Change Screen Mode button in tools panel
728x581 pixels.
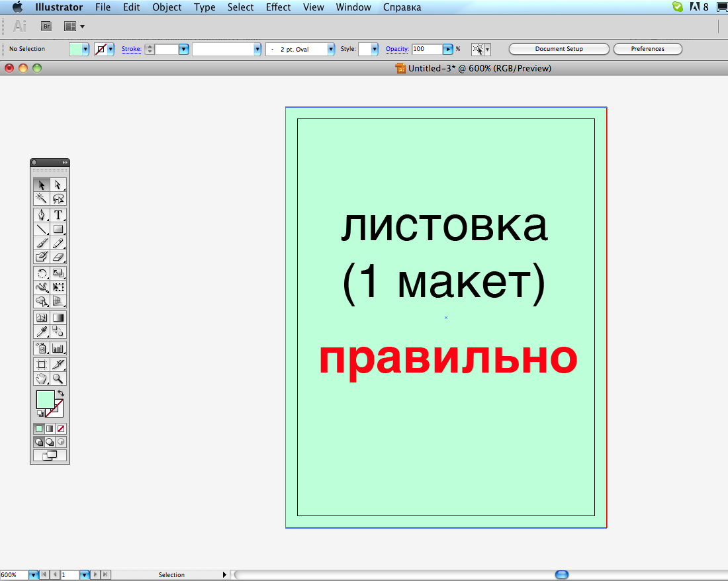(50, 456)
